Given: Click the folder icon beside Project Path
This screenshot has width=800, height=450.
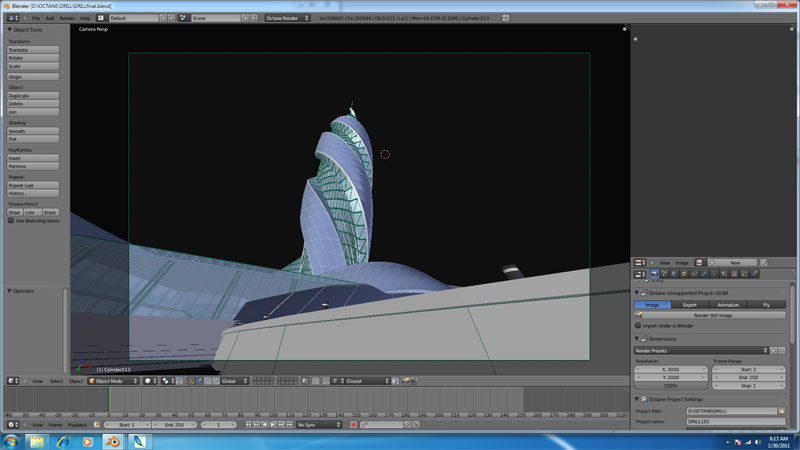Looking at the screenshot, I should [782, 411].
